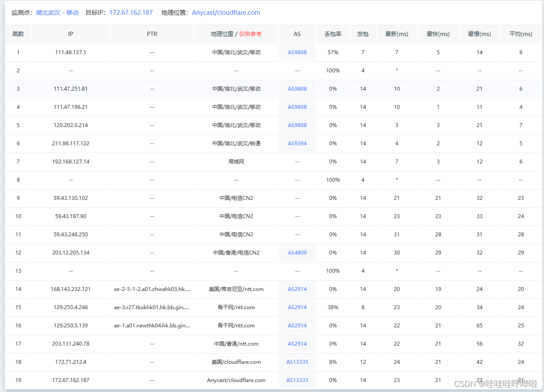Open AS13335 link for 172.71.212.4
The image size is (544, 392).
pos(297,362)
